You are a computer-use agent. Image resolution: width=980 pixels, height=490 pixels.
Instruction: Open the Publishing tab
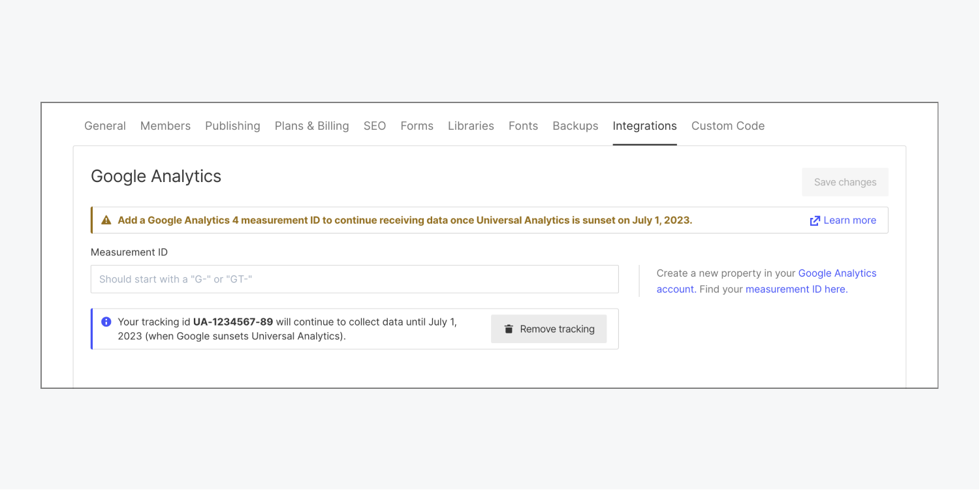click(x=232, y=126)
